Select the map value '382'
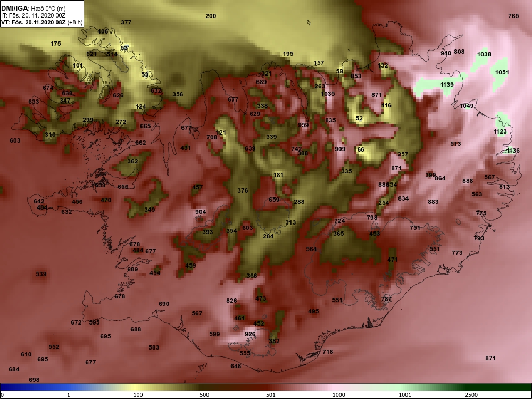Image resolution: width=532 pixels, height=399 pixels. click(274, 341)
